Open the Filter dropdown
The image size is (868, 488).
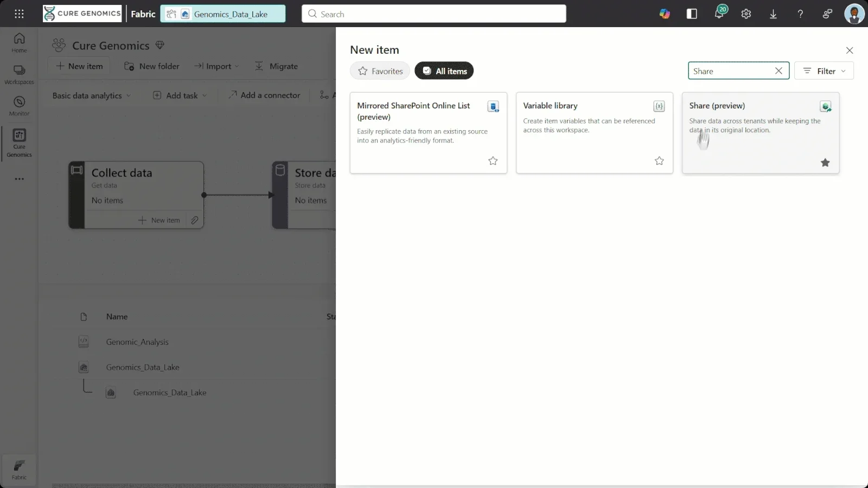click(824, 71)
